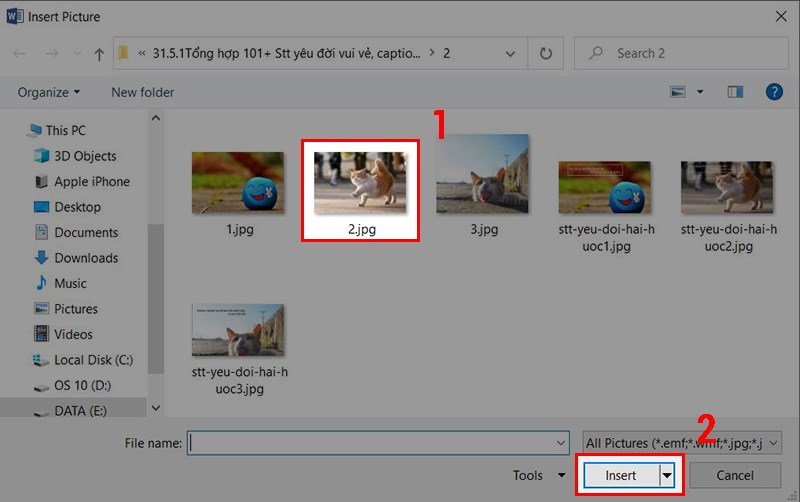Screen dimensions: 800x502
Task: Click the Videos filmstrip icon
Action: [x=41, y=334]
